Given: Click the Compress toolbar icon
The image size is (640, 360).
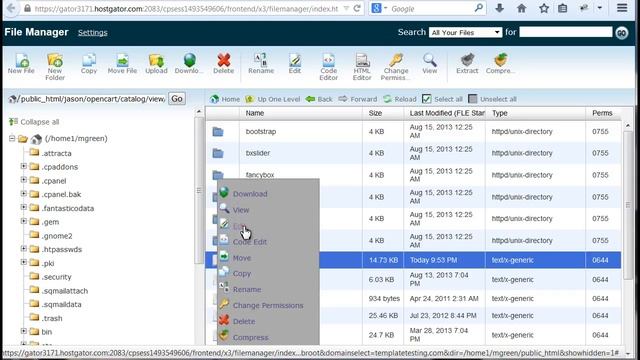Looking at the screenshot, I should (500, 64).
